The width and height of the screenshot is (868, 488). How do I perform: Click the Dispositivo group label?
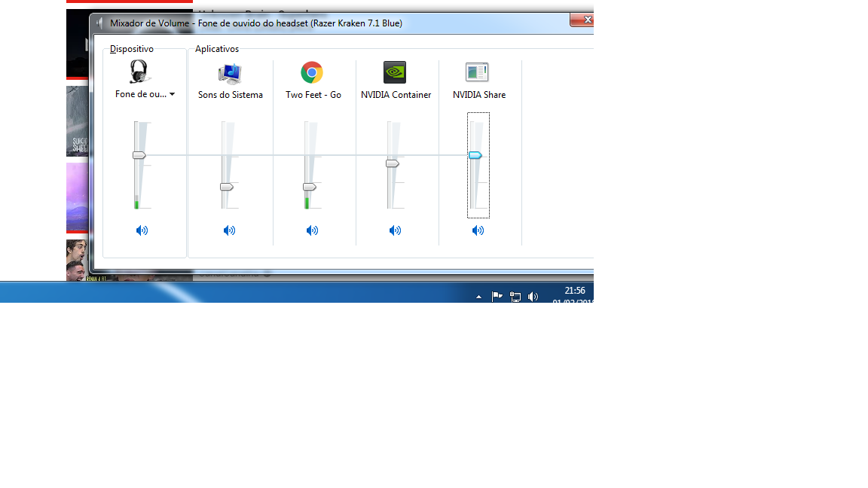(132, 49)
